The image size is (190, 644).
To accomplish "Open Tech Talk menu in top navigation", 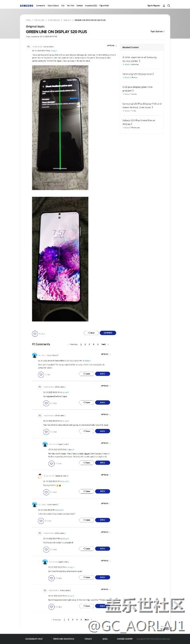I will pos(71,6).
